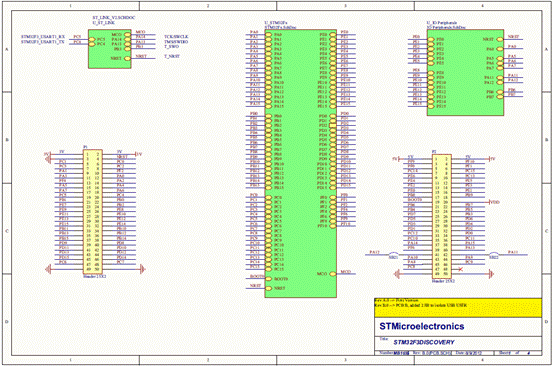Select the ground symbol right of P1 bottom
Screen dimensions: 553x367
142,269
